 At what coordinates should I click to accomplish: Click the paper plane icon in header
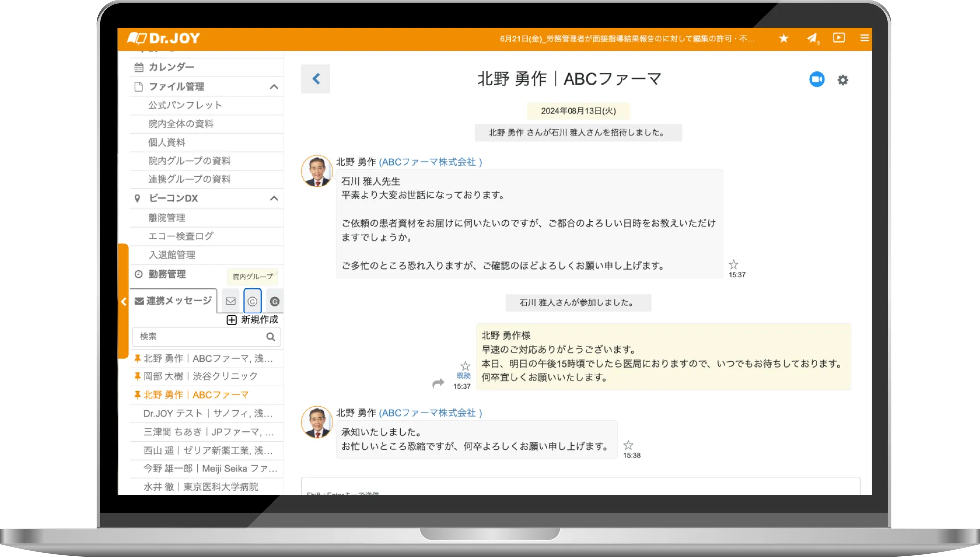pos(811,38)
